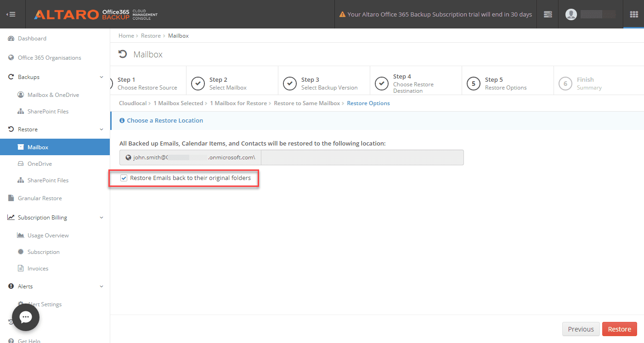Image resolution: width=644 pixels, height=343 pixels.
Task: Click the Previous button
Action: point(581,329)
